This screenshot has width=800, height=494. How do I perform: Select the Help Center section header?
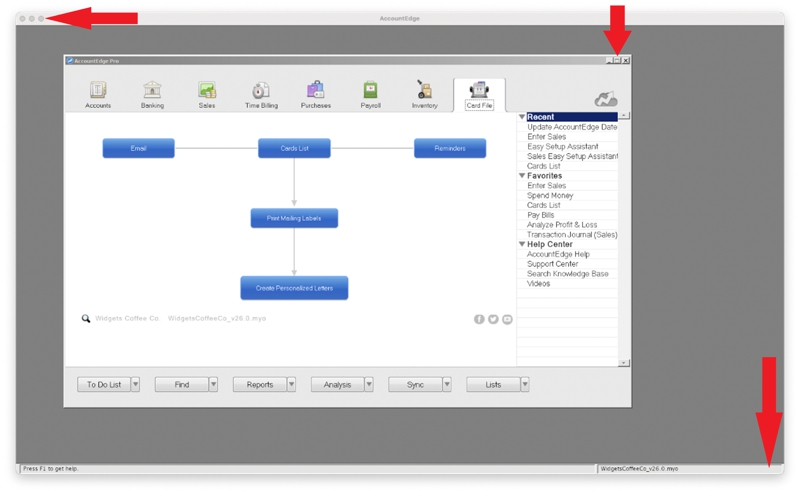pyautogui.click(x=549, y=244)
